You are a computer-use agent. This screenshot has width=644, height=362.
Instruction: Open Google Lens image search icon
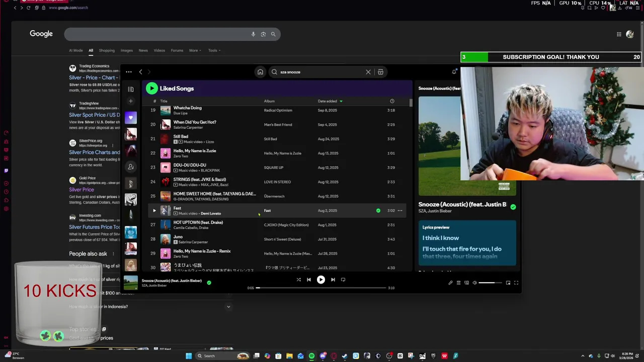coord(263,34)
